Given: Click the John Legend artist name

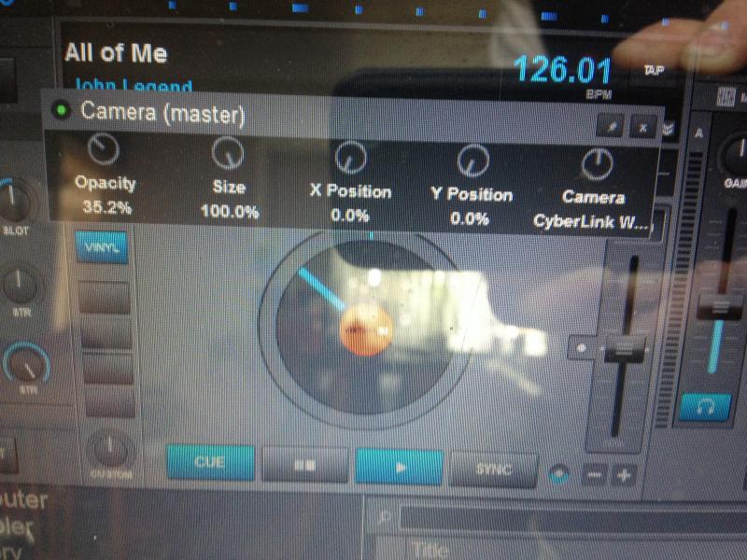Looking at the screenshot, I should [x=134, y=85].
